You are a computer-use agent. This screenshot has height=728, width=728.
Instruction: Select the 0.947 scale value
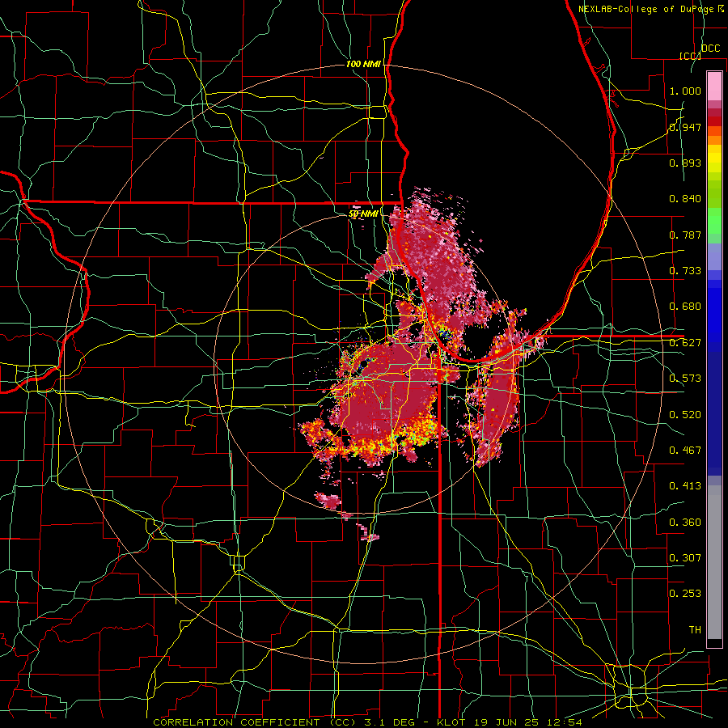click(685, 127)
